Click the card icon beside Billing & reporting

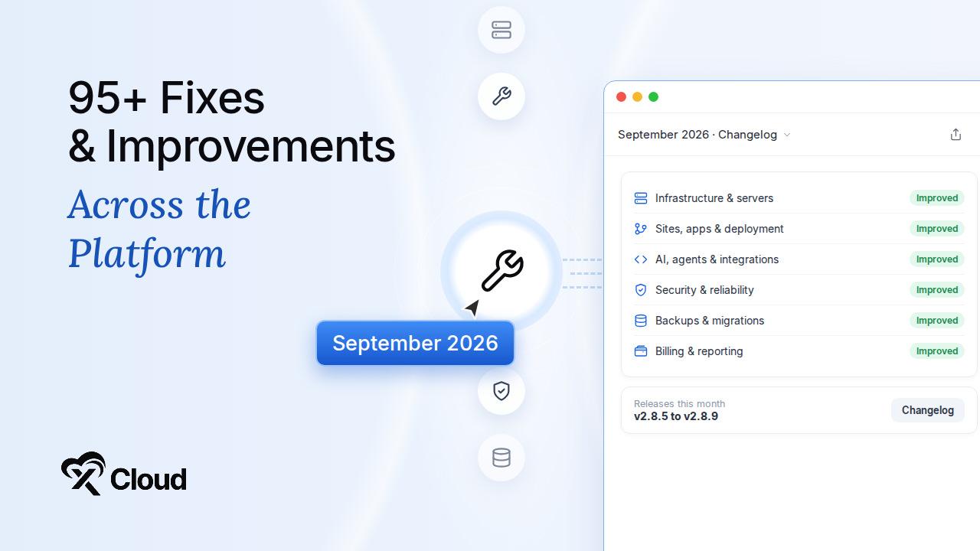(x=641, y=351)
